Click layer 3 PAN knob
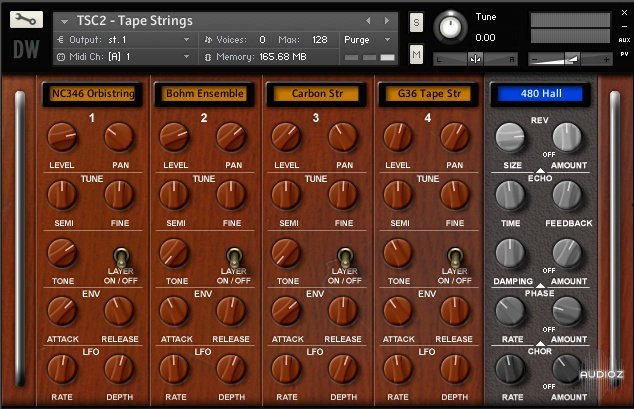 click(343, 137)
